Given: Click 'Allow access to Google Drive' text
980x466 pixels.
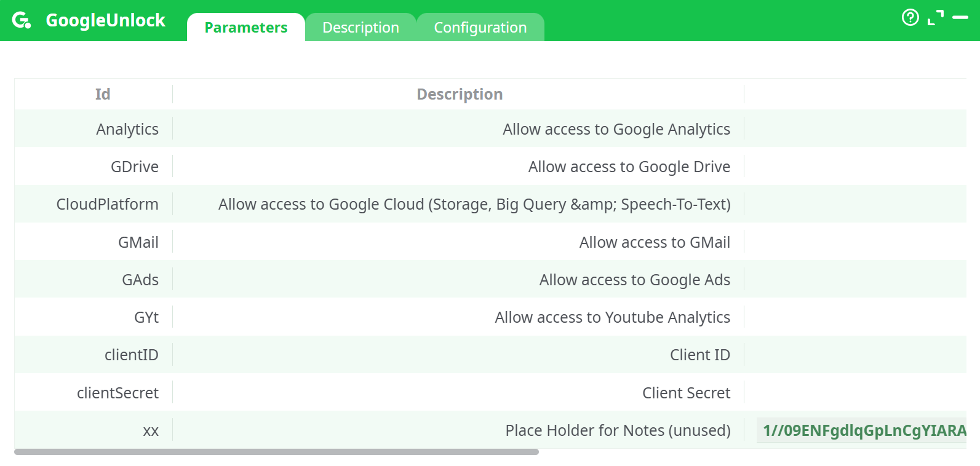Looking at the screenshot, I should click(629, 167).
